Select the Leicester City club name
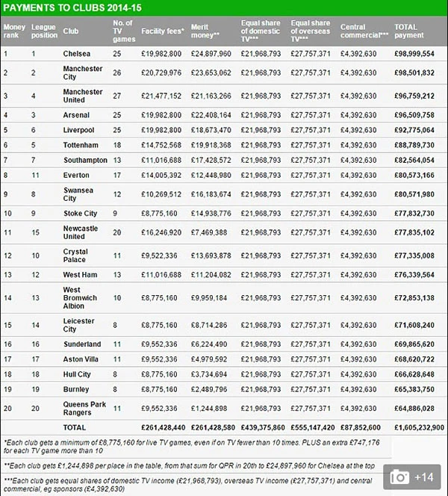 (81, 325)
